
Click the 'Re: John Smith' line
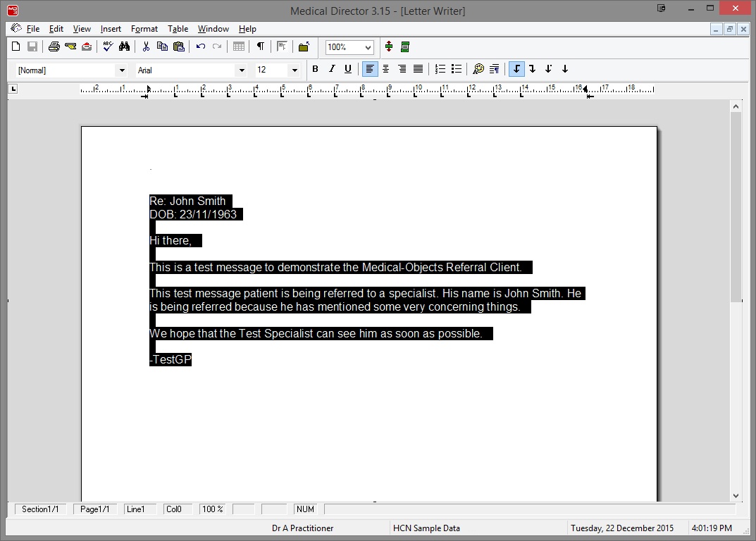point(187,201)
